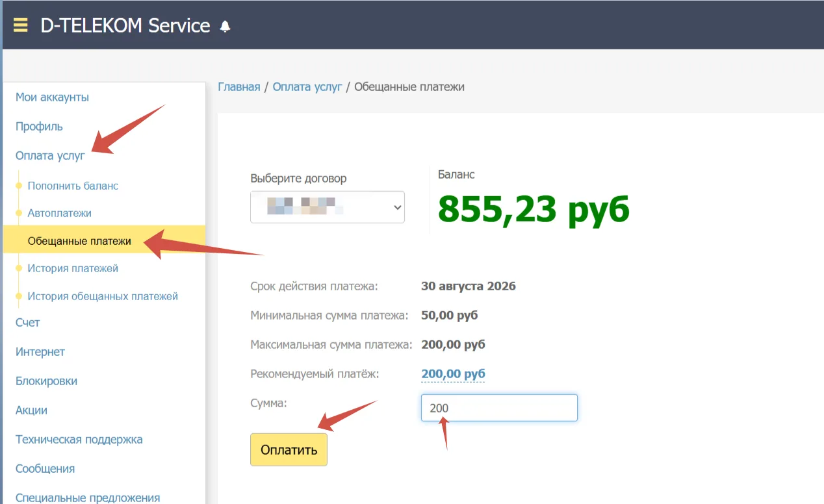Click Главная breadcrumb link
824x504 pixels.
pos(239,86)
